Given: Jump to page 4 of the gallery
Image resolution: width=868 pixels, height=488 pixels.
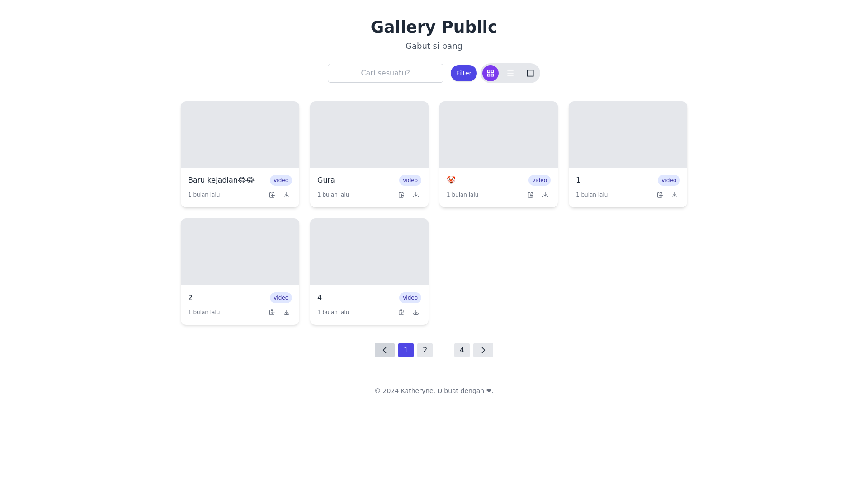Looking at the screenshot, I should (x=462, y=350).
